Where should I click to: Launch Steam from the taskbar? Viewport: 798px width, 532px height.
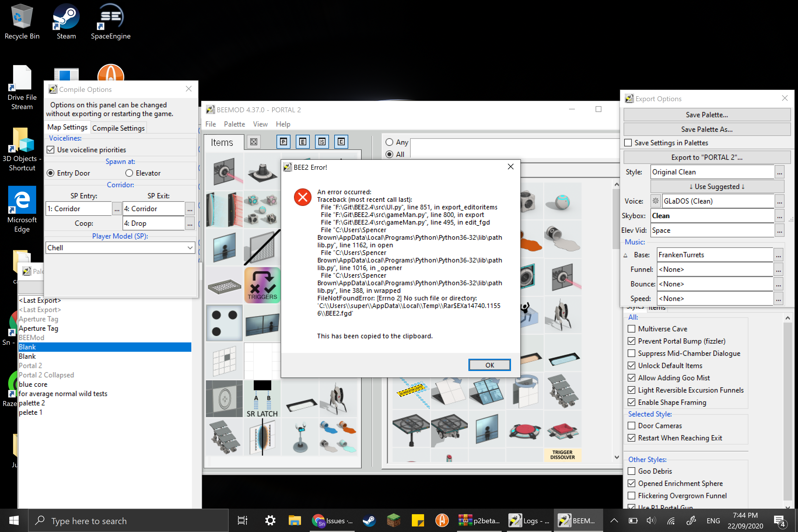(x=370, y=520)
